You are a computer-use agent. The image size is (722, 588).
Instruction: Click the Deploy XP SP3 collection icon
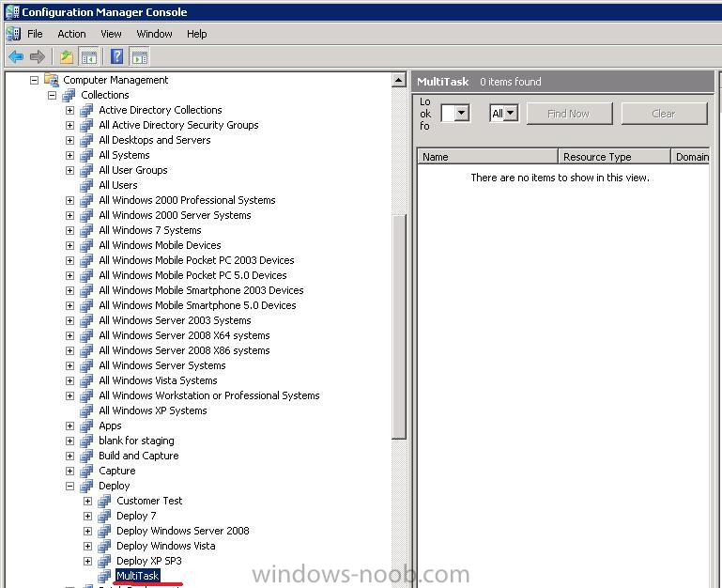tap(104, 561)
